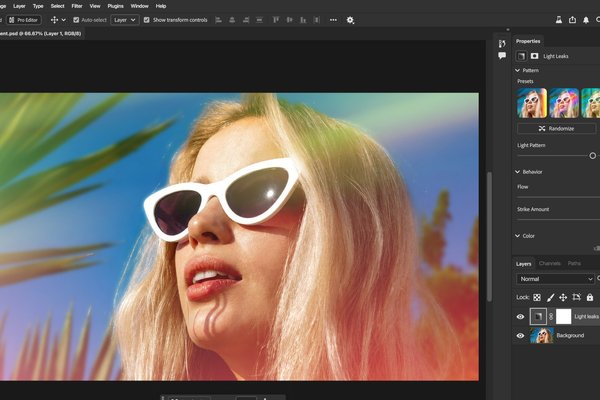The width and height of the screenshot is (600, 400).
Task: Select the Light leaks adjustment layer thumbnail
Action: (538, 317)
